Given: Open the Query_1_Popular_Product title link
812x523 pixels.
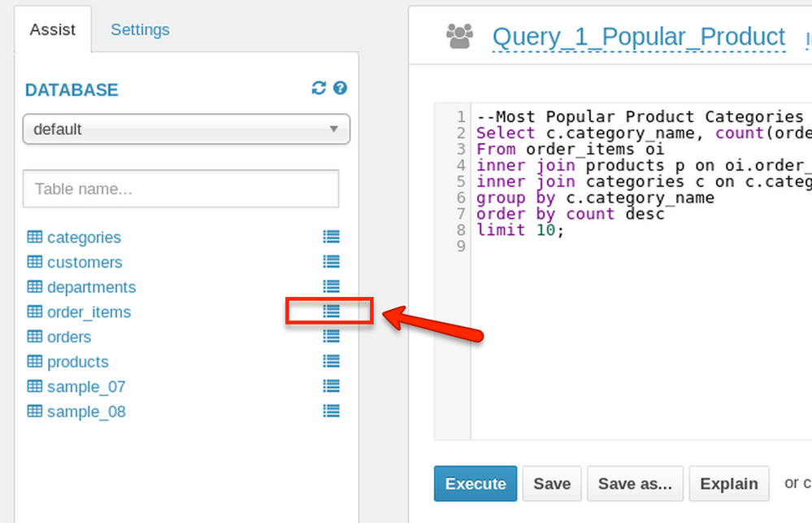Looking at the screenshot, I should [639, 37].
